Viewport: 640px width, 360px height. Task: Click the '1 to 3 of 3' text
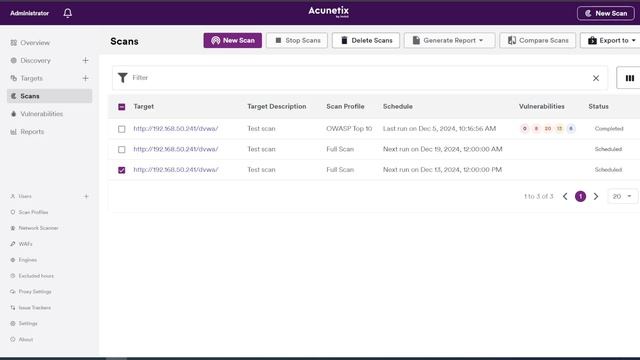(539, 196)
